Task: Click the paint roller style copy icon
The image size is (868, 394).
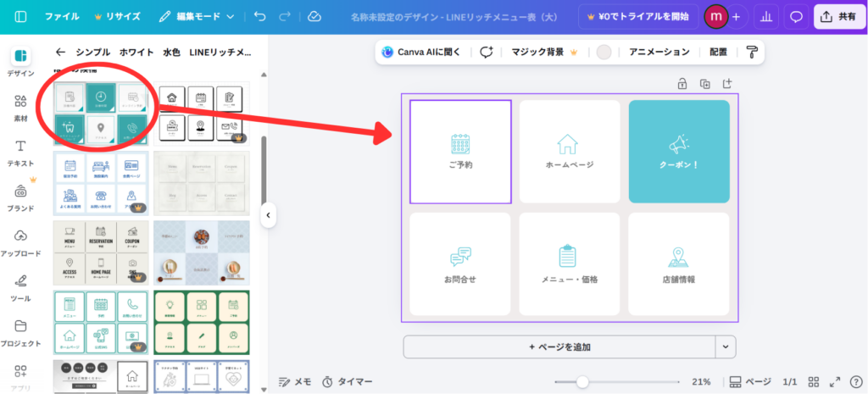Action: click(752, 52)
